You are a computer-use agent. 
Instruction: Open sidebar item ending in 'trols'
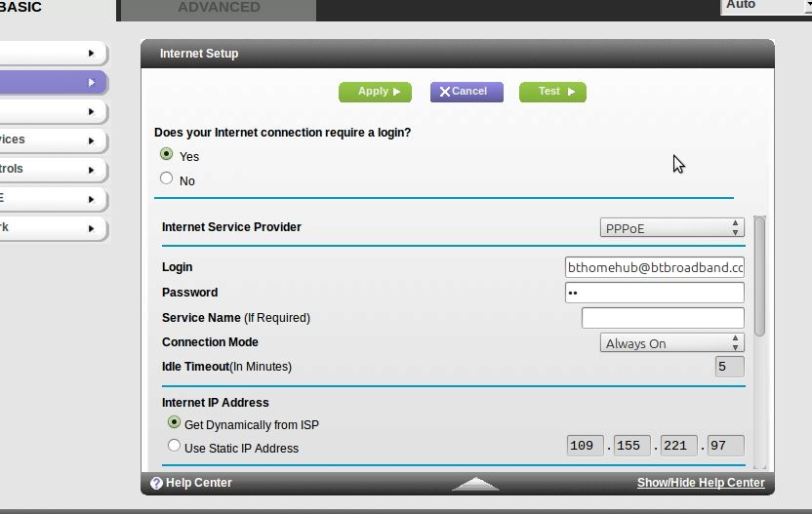pyautogui.click(x=52, y=170)
